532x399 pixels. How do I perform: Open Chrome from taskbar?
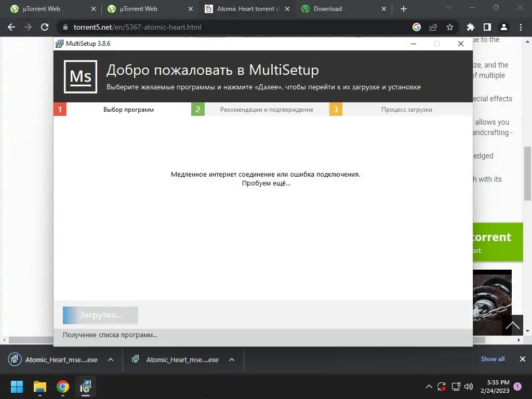63,387
